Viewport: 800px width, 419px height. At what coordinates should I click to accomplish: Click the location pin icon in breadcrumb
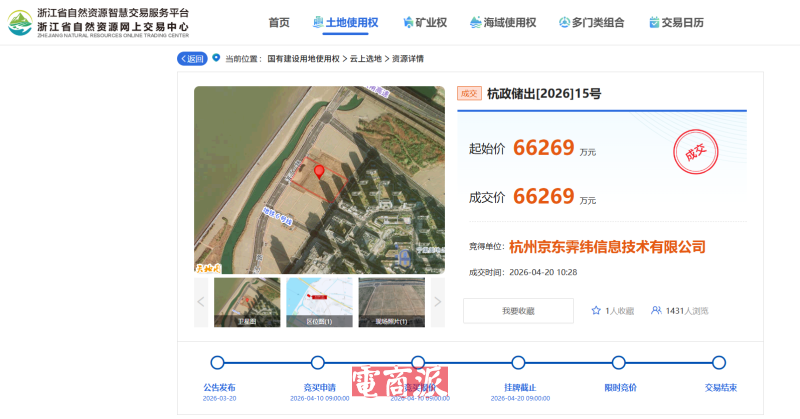click(216, 58)
